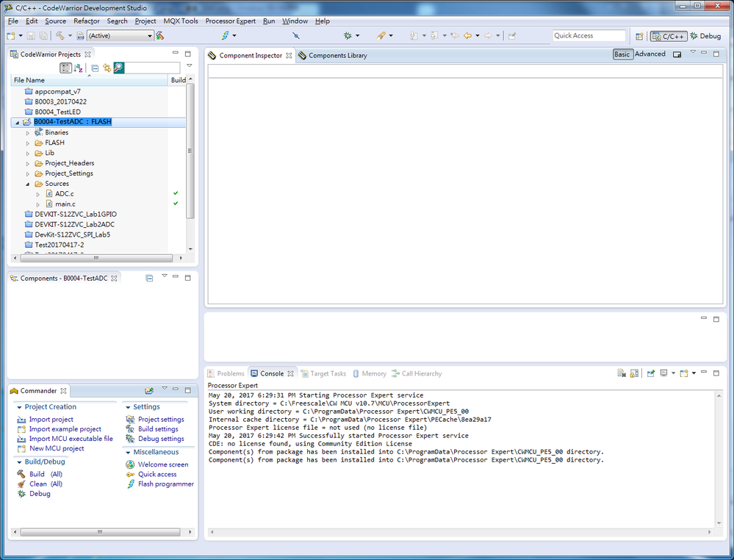
Task: Click the pushed-in tree view button in the Projects panel
Action: (65, 68)
